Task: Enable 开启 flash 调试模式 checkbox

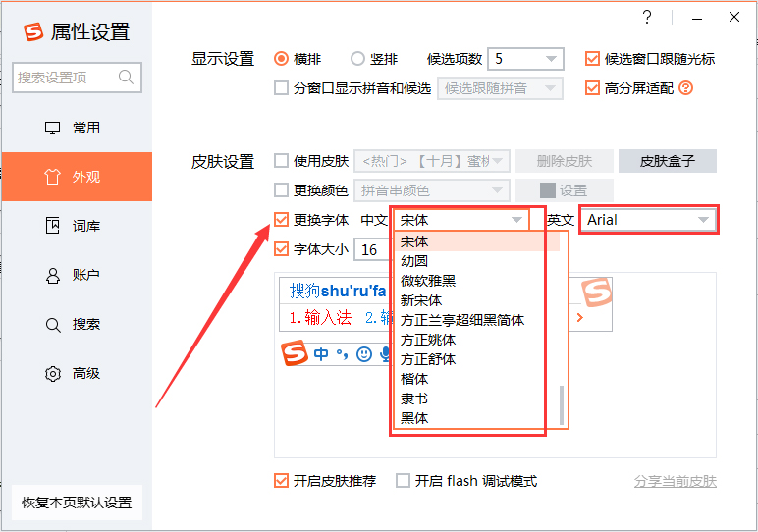Action: click(403, 481)
